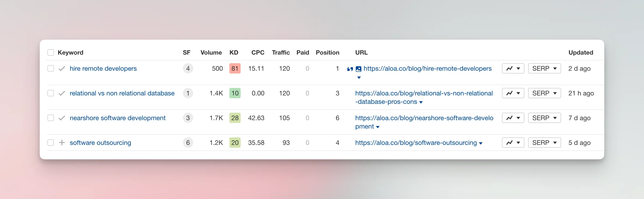This screenshot has width=644, height=199.
Task: Click the checkmark icon next to nearshore software development
Action: click(x=62, y=118)
